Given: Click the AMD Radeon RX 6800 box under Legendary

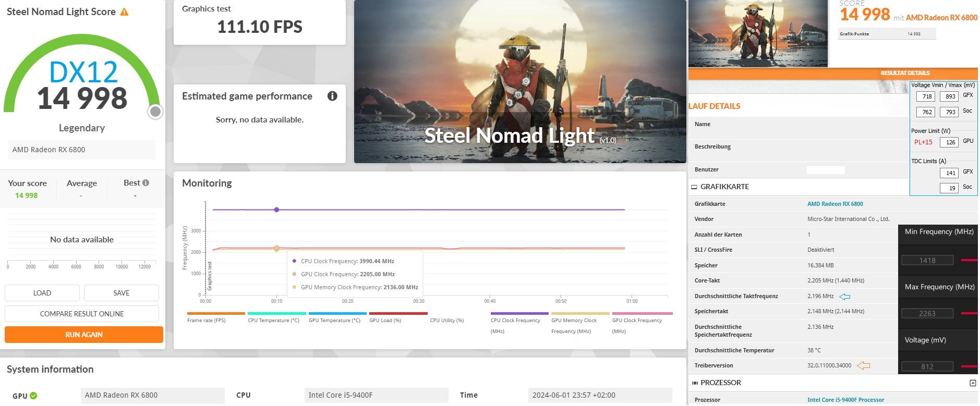Looking at the screenshot, I should [82, 150].
